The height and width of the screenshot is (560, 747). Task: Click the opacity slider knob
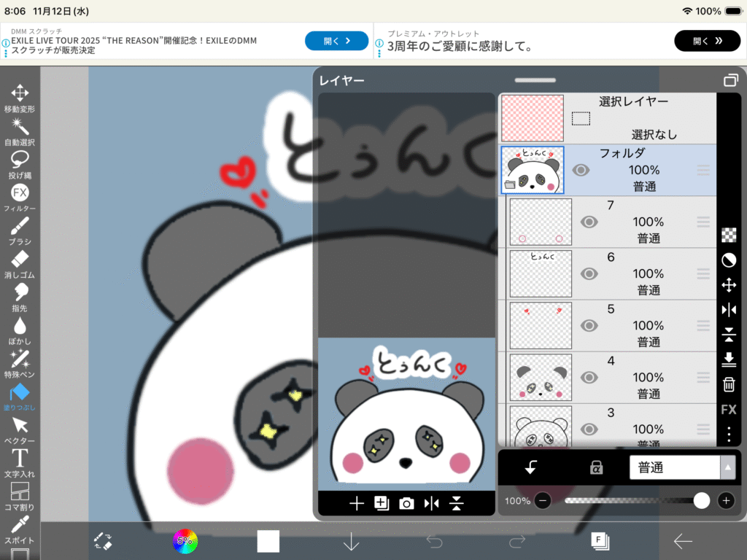pos(701,500)
